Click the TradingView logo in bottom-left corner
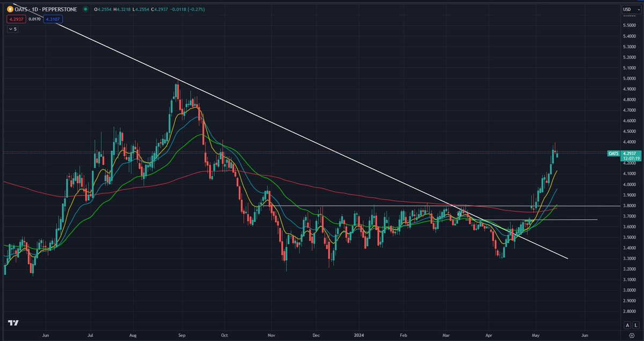 13,323
